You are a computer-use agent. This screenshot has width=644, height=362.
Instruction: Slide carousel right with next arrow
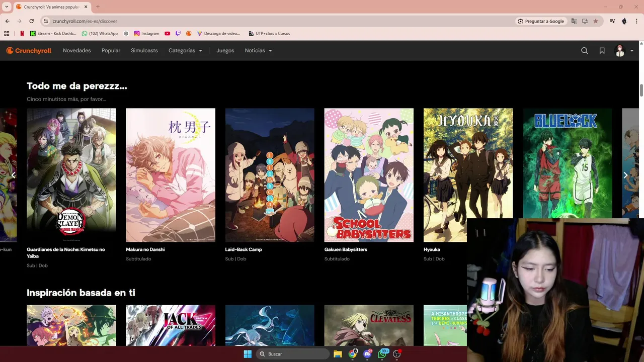pos(625,175)
